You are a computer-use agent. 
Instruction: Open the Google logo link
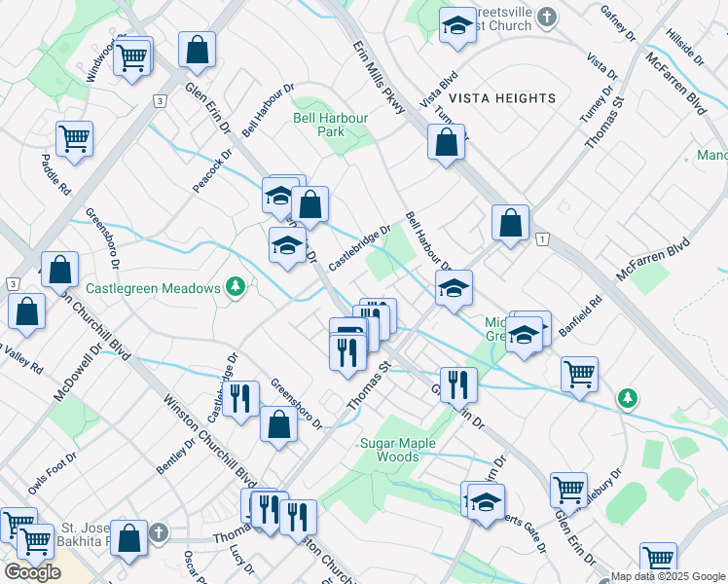(x=31, y=572)
